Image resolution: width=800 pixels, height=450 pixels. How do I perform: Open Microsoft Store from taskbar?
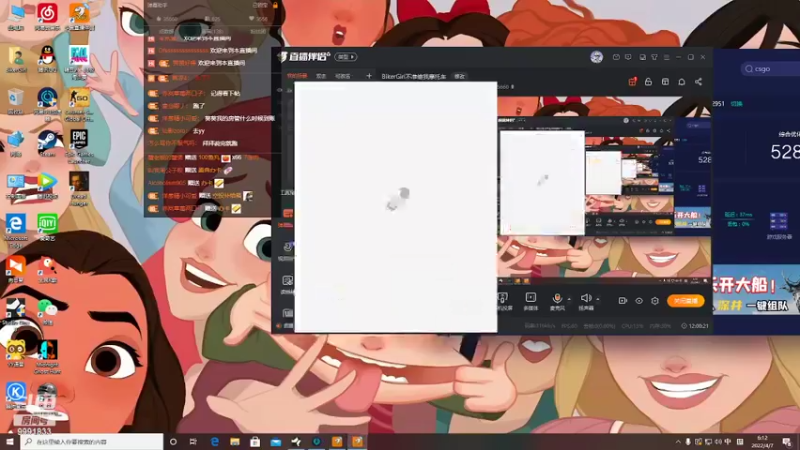(255, 442)
